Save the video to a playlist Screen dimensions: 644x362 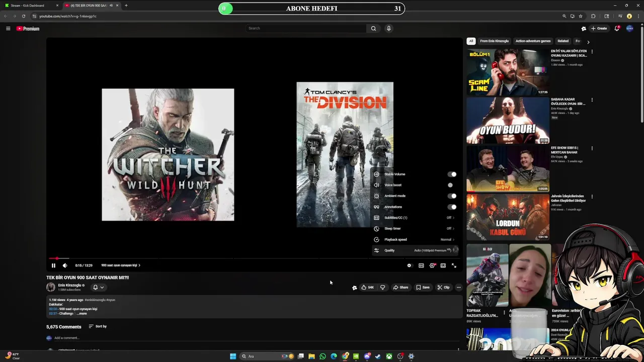tap(423, 288)
